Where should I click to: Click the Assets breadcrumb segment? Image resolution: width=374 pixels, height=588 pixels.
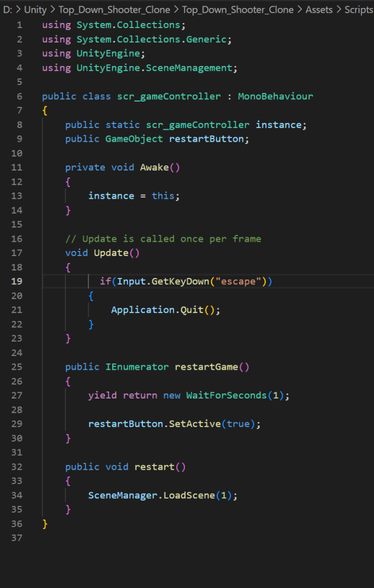pyautogui.click(x=319, y=10)
